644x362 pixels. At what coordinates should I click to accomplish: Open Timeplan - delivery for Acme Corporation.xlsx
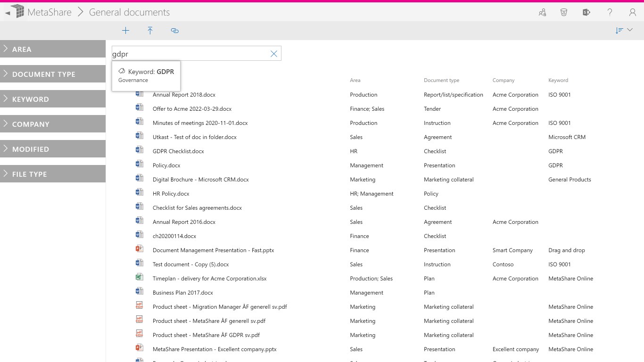209,279
